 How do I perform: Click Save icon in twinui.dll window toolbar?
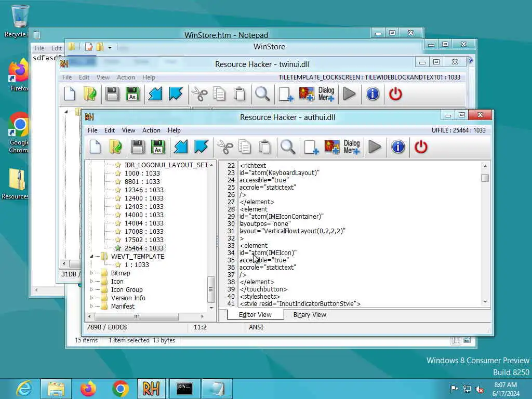pyautogui.click(x=112, y=94)
